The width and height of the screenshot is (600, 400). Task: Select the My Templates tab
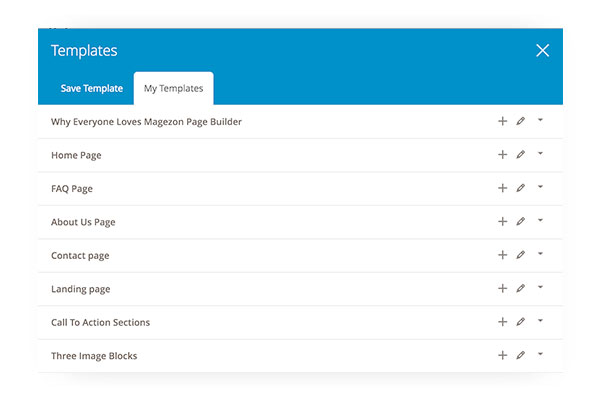pos(173,88)
